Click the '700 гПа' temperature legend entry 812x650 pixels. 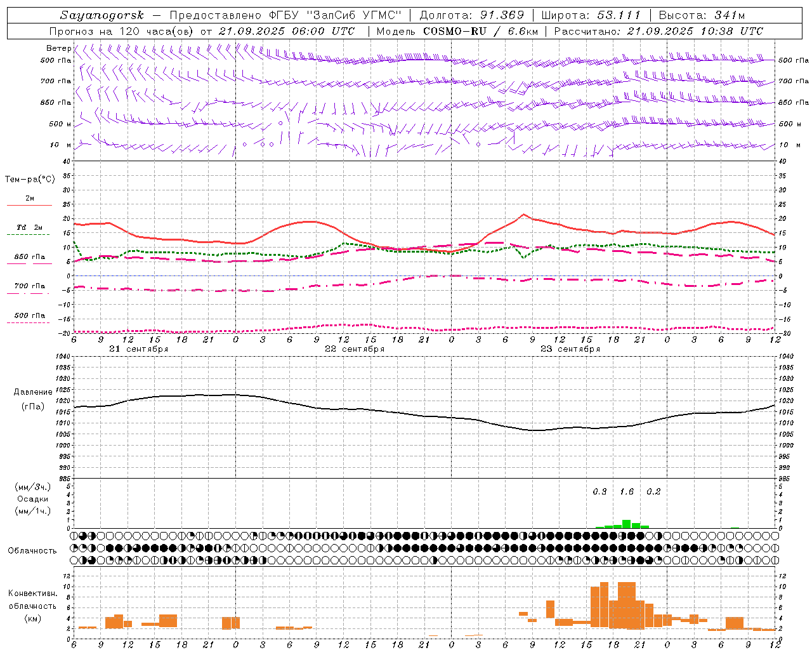30,286
